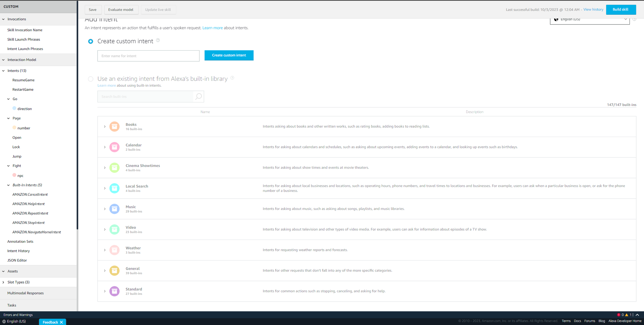644x325 pixels.
Task: Click the Save button
Action: click(93, 10)
